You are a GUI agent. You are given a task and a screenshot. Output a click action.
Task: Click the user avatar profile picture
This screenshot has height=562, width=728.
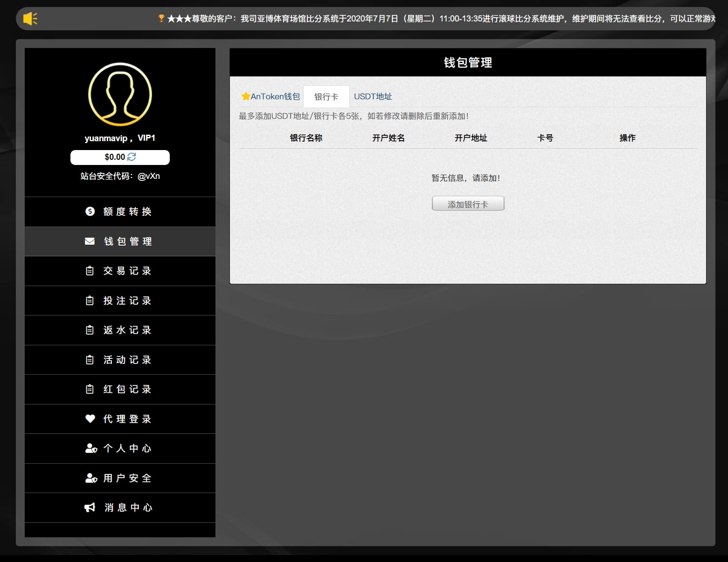120,95
